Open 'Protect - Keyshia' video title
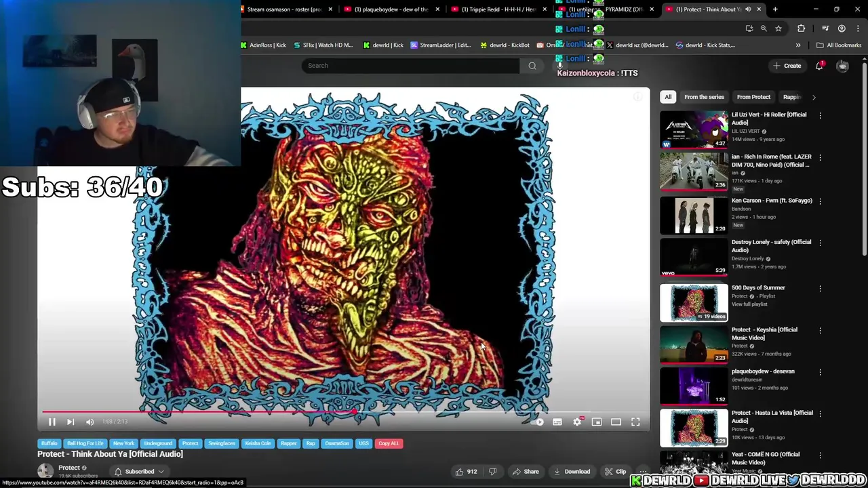868x488 pixels. (764, 333)
